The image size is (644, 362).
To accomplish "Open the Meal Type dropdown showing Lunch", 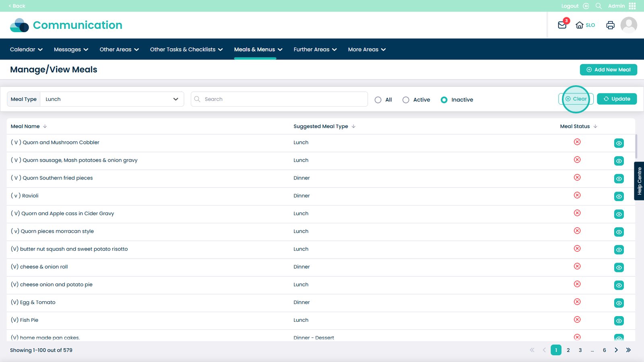I will pos(111,99).
